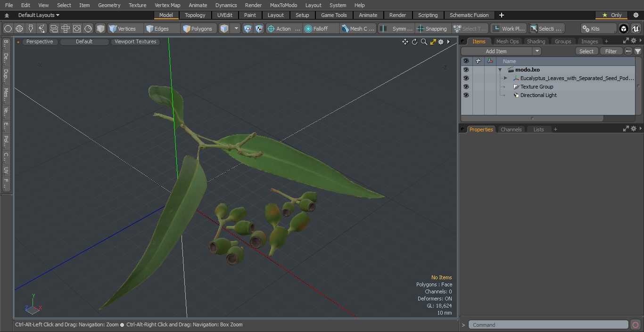Hide the modo.lxo scene item
644x332 pixels.
pyautogui.click(x=466, y=70)
